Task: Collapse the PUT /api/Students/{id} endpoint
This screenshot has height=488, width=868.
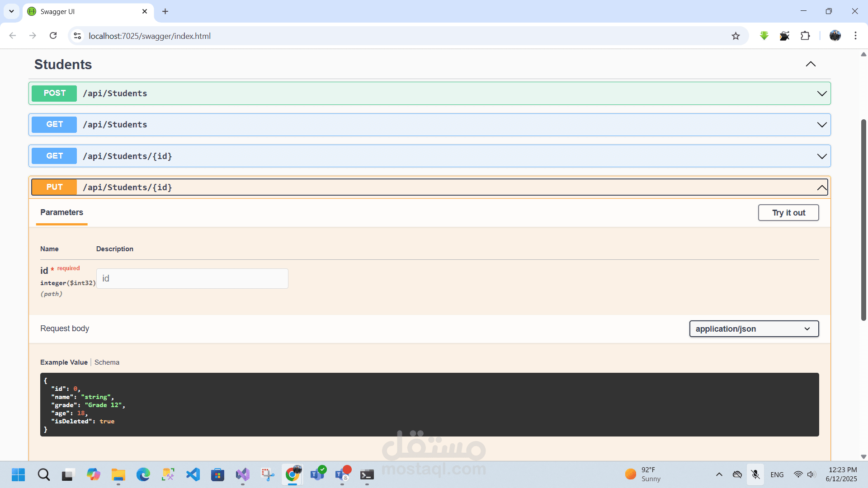Action: point(821,188)
